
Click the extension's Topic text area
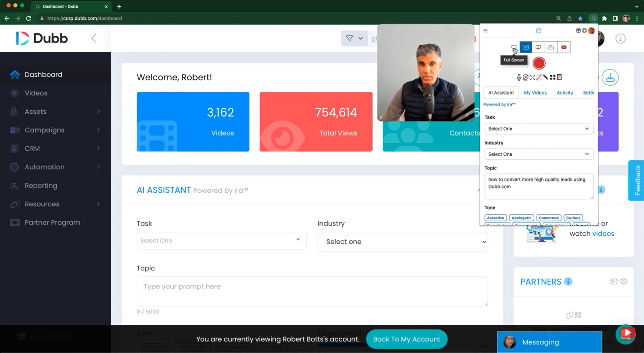point(539,186)
